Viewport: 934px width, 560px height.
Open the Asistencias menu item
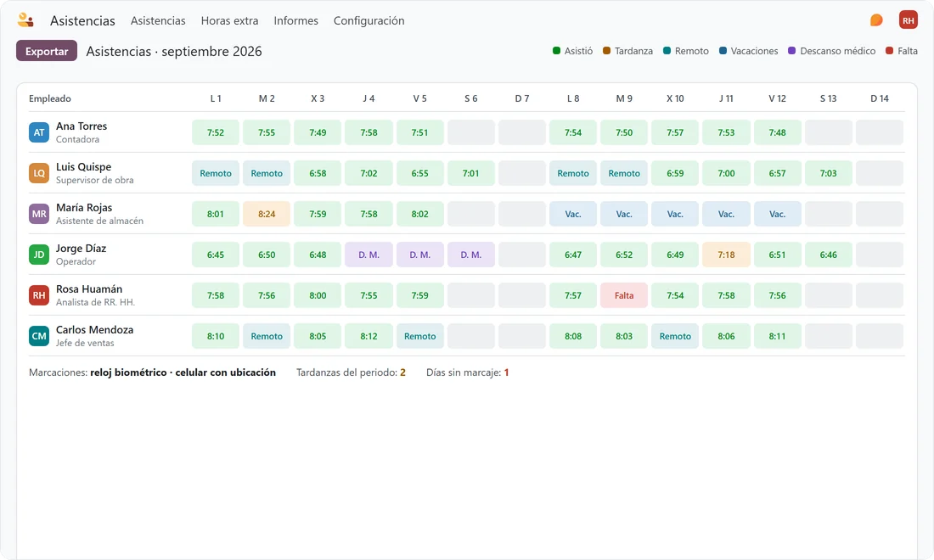click(158, 21)
